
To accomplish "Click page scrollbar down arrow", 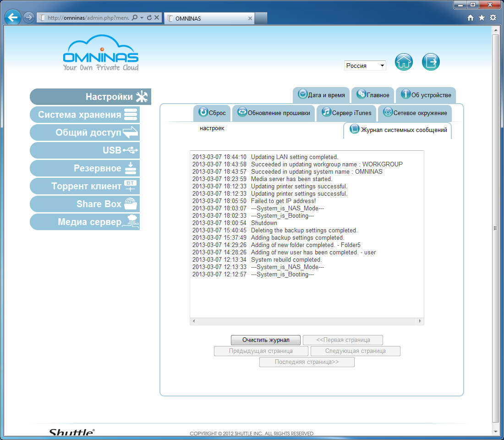I will point(495,432).
